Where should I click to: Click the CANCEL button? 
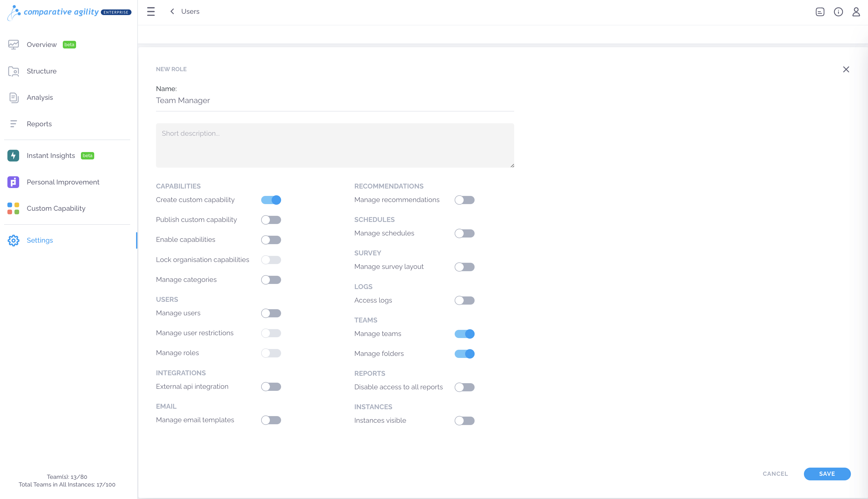click(775, 474)
